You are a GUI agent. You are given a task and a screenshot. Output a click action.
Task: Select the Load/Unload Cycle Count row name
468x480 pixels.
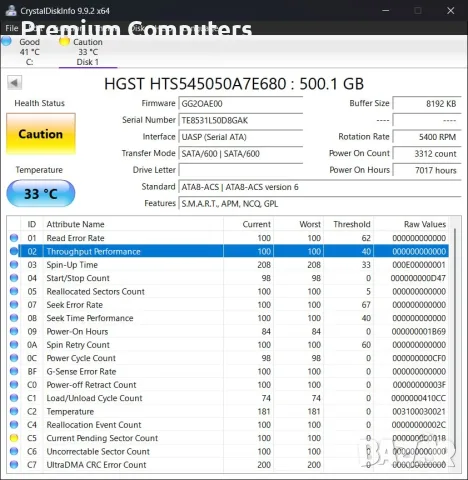click(x=94, y=398)
